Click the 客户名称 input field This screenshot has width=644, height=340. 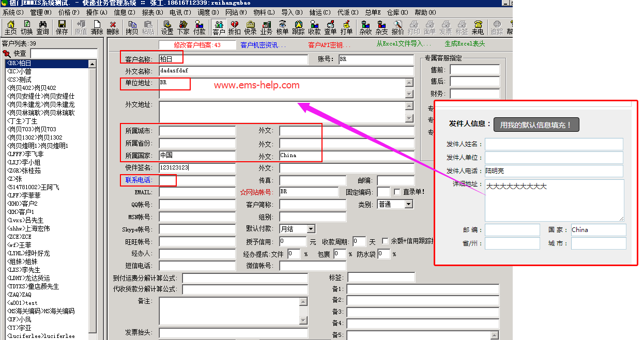coord(233,59)
